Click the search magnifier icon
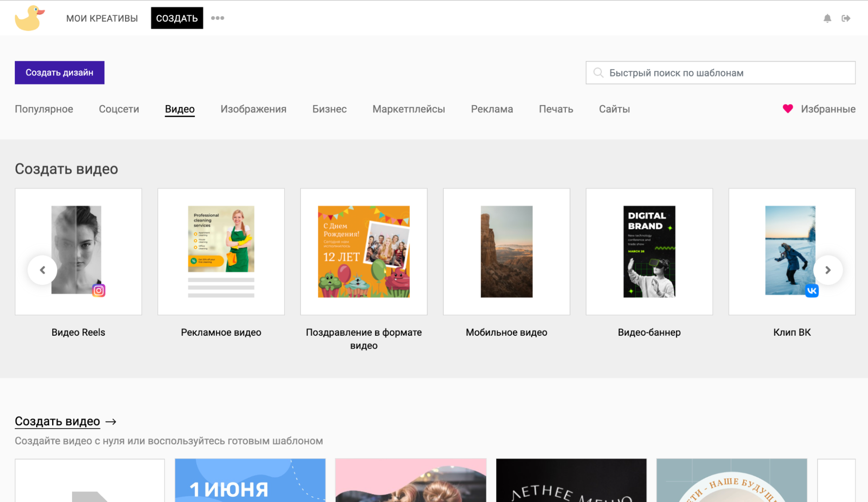This screenshot has height=502, width=868. coord(598,73)
